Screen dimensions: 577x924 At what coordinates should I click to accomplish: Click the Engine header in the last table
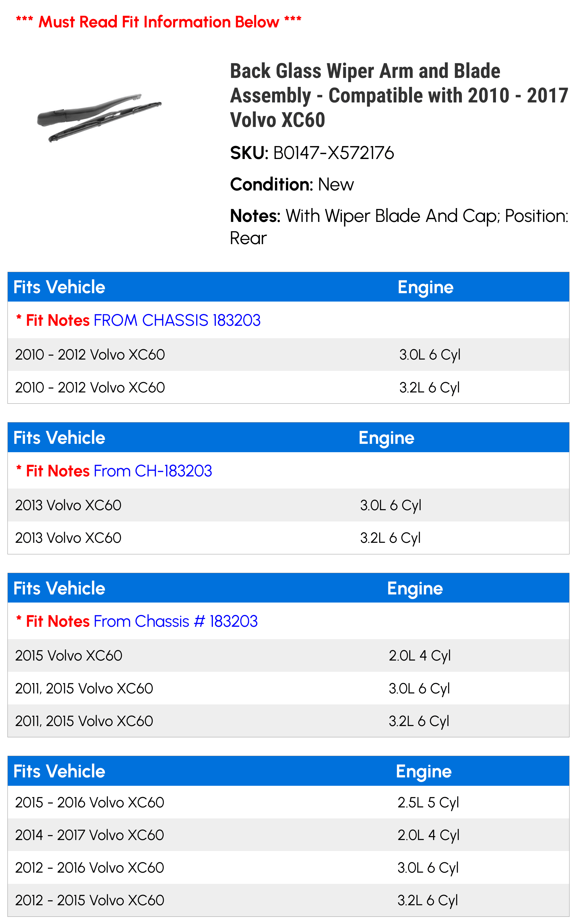click(x=424, y=772)
